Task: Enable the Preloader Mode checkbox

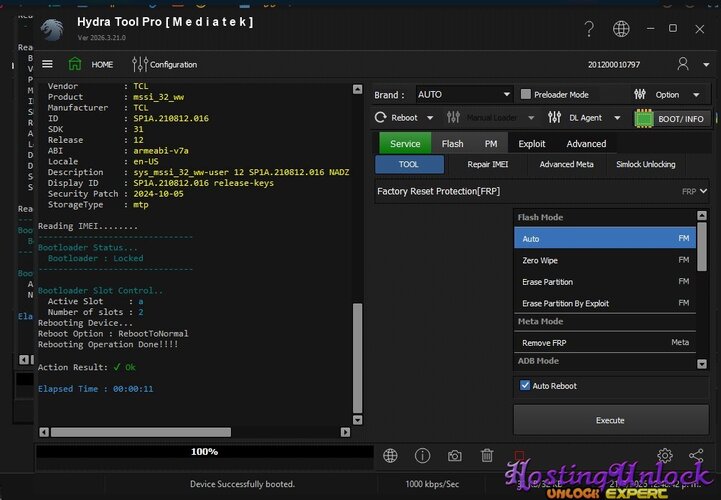Action: (526, 94)
